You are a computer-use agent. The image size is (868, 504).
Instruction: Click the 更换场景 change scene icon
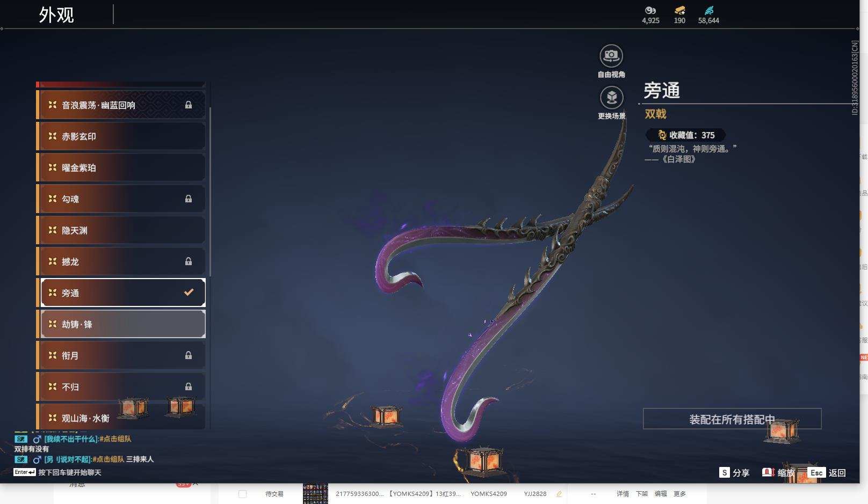pyautogui.click(x=611, y=97)
